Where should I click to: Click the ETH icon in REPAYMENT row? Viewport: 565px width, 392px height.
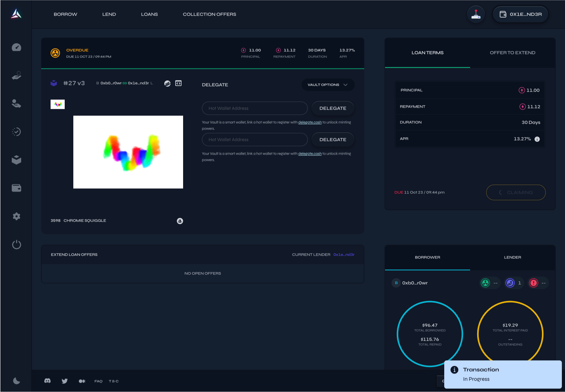tap(523, 107)
